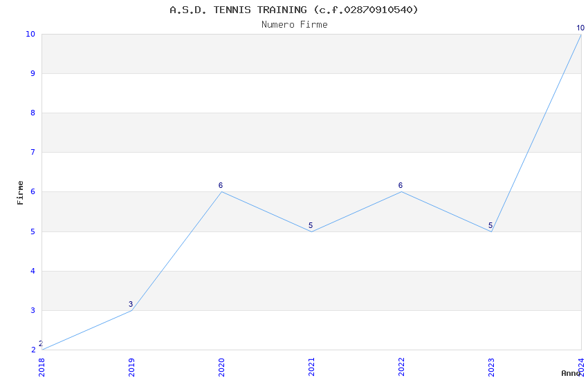Click the y-axis tick label 4
Viewport: 588px width, 380px height.
(x=33, y=271)
